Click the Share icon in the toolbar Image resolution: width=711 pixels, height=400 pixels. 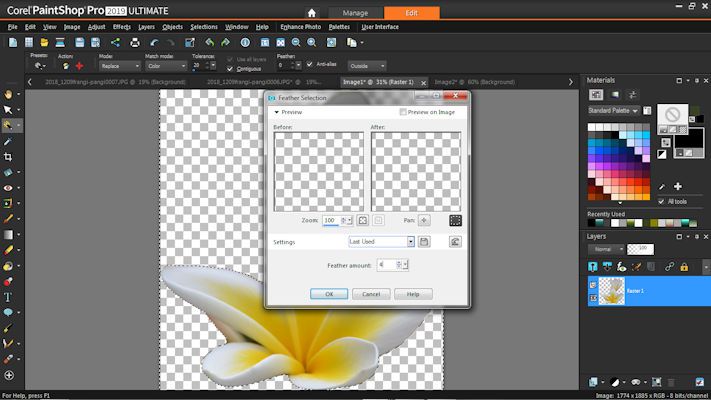115,43
